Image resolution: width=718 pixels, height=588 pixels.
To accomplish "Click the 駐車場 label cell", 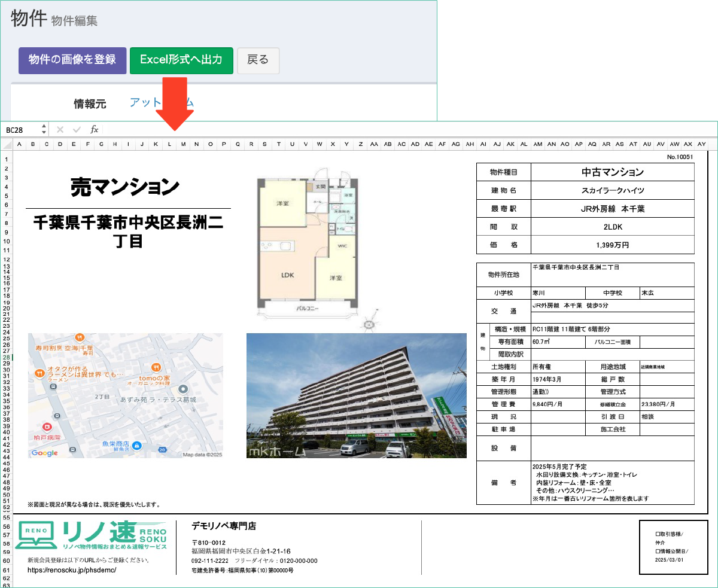I will pyautogui.click(x=504, y=429).
